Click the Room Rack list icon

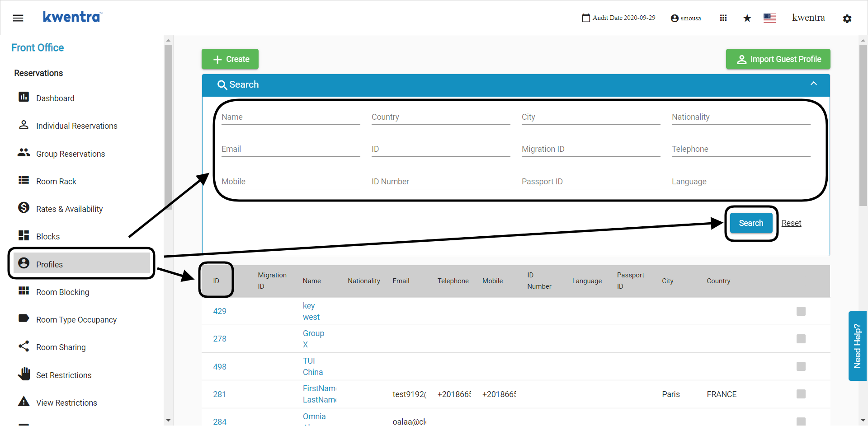(24, 180)
